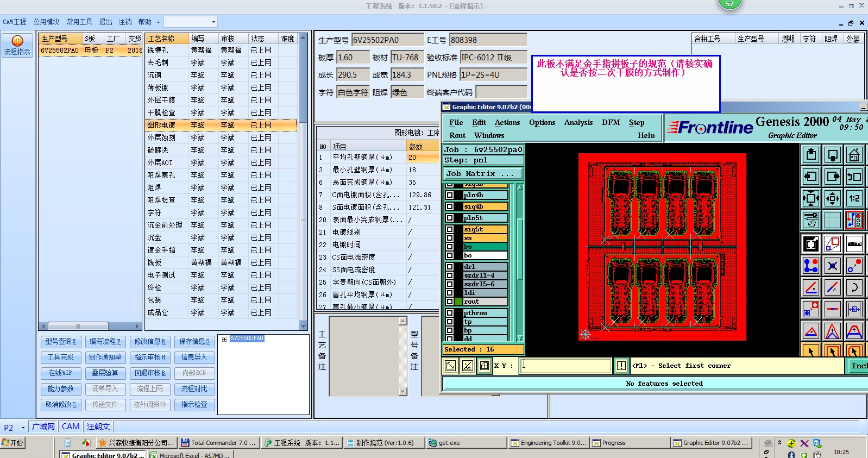Click the zoom in arrows icon
This screenshot has height=458, width=868.
[x=811, y=198]
